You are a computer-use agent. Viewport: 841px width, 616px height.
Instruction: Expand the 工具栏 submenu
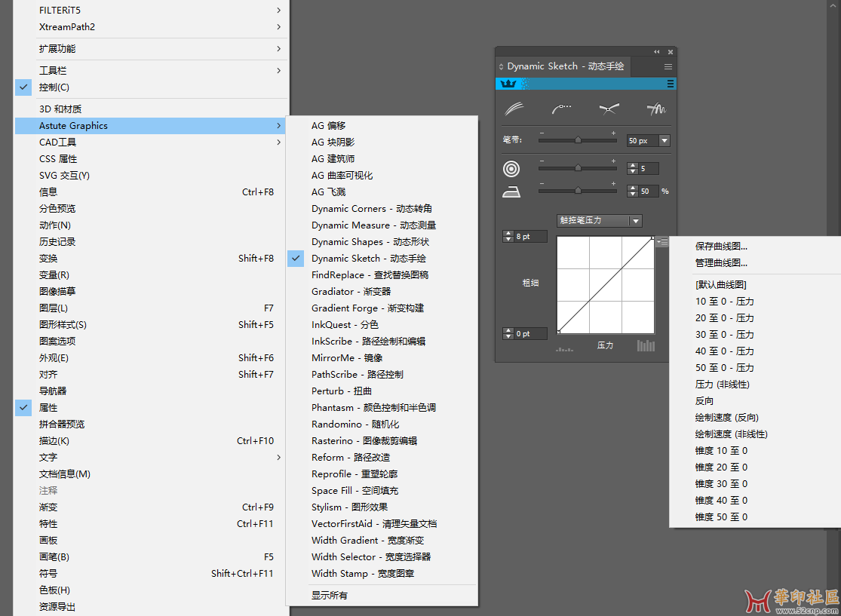152,71
